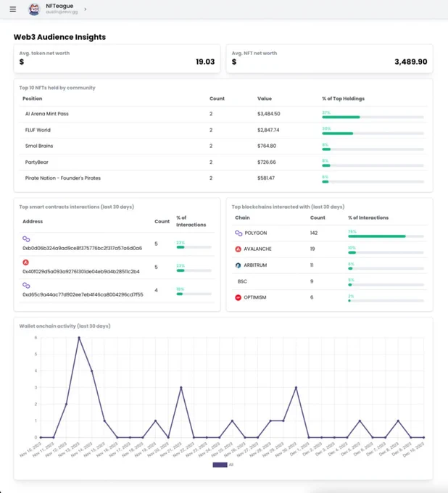448x493 pixels.
Task: Click the Avg. token net worth value 19.03
Action: tap(205, 62)
